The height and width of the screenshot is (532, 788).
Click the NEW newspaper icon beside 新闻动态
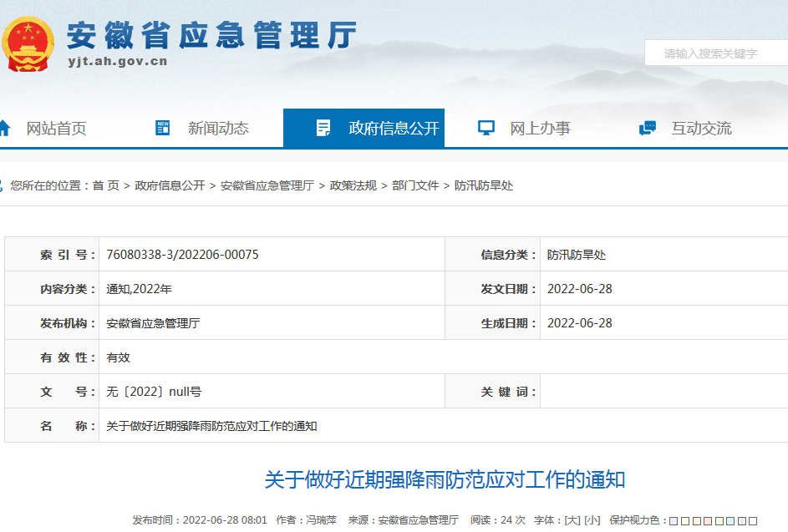tap(162, 128)
